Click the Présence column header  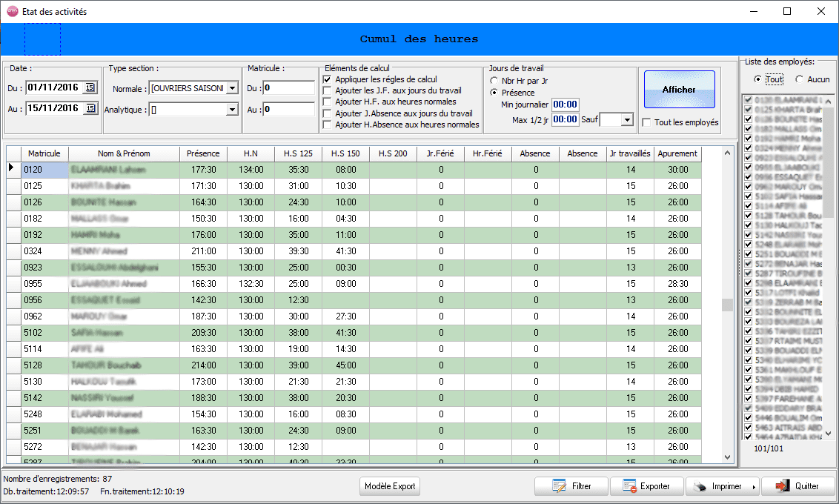(x=203, y=153)
